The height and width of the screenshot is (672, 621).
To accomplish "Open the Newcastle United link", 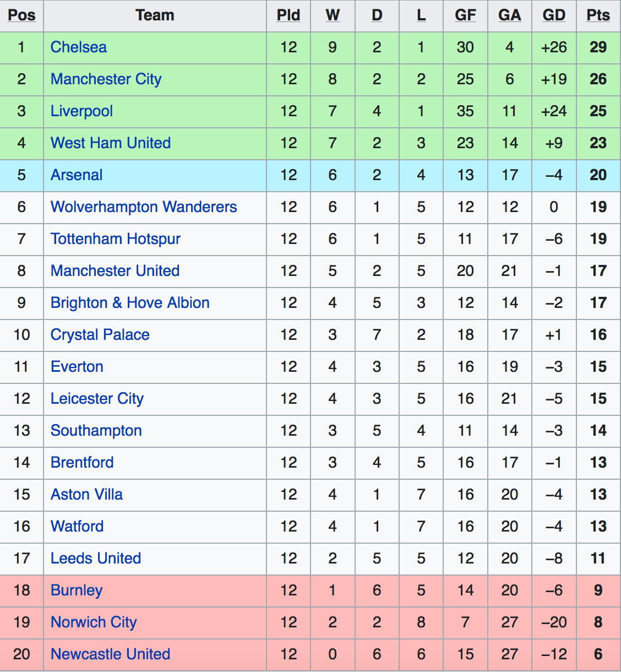I will coord(110,654).
